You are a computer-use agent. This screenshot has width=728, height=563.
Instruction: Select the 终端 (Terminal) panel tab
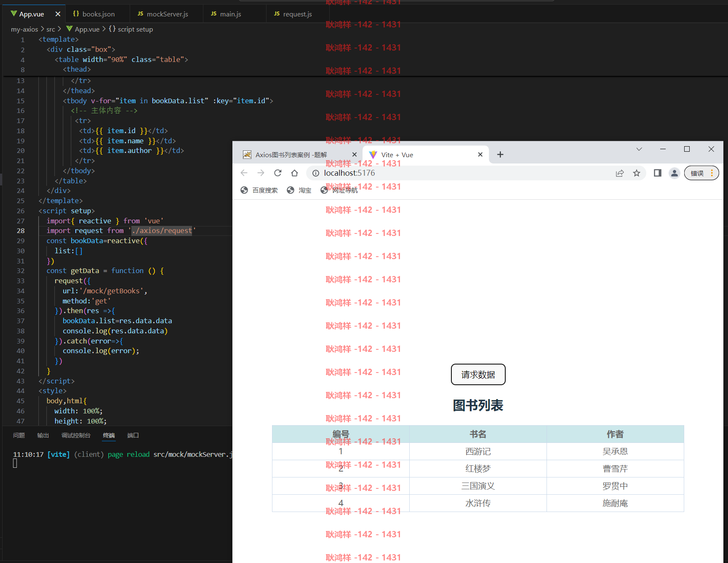pos(109,435)
